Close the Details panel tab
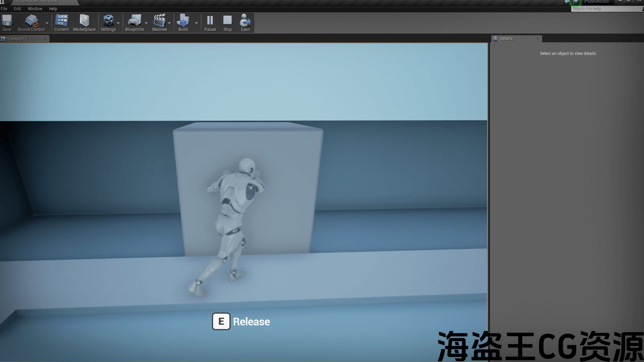The height and width of the screenshot is (362, 644). [x=537, y=39]
